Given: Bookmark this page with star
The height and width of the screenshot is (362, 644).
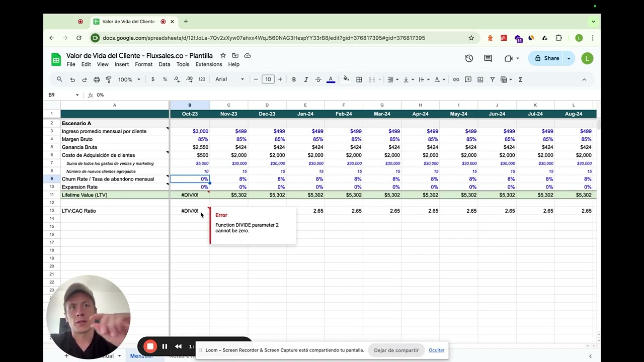Looking at the screenshot, I should coord(471,38).
